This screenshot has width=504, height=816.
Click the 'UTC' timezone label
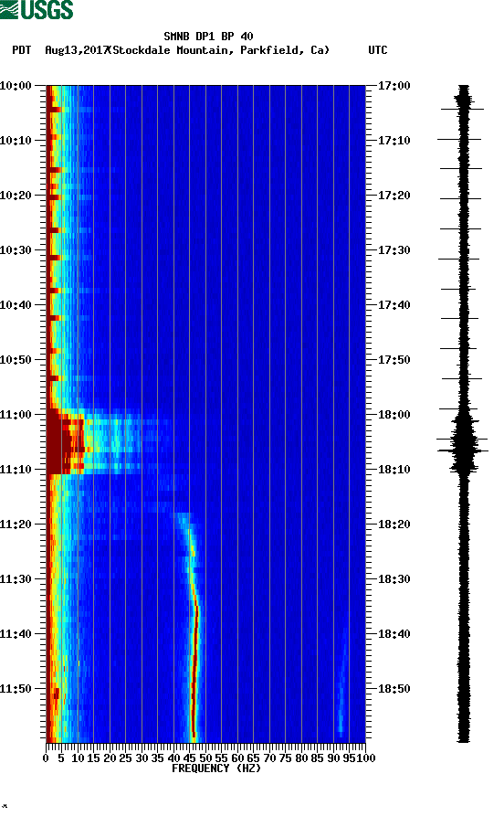tap(378, 50)
